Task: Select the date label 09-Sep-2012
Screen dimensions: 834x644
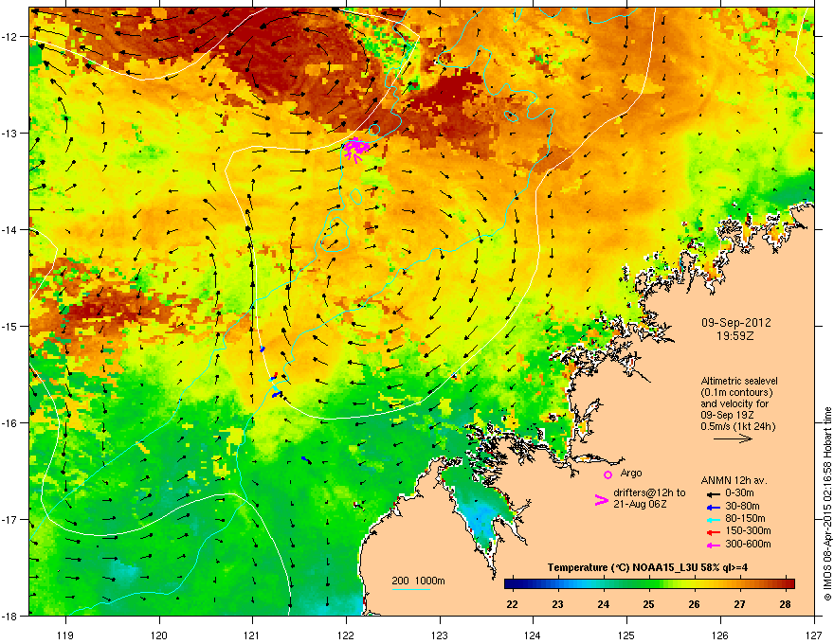Action: [x=735, y=323]
